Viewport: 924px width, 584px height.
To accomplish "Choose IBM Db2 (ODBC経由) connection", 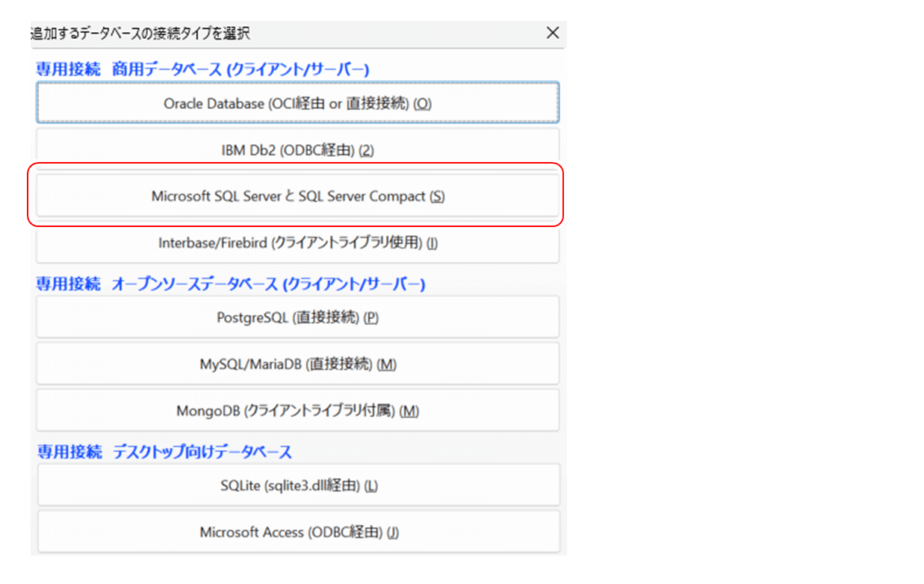I will [297, 149].
